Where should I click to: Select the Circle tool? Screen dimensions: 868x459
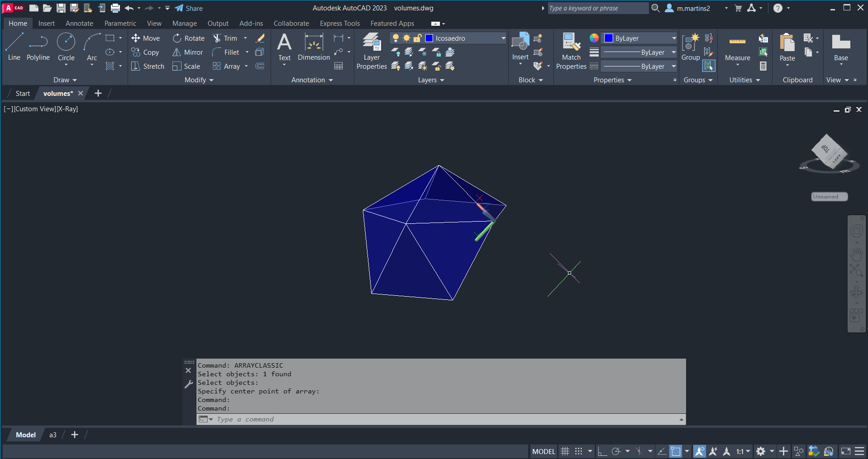(x=66, y=47)
